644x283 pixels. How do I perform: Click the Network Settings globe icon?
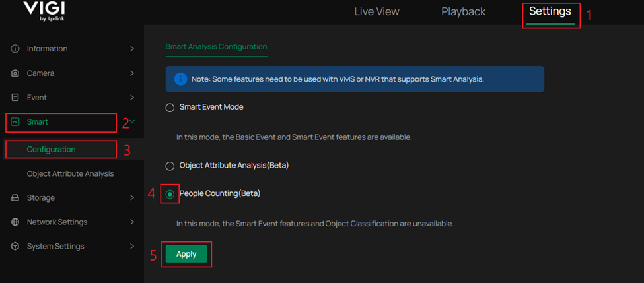[15, 222]
